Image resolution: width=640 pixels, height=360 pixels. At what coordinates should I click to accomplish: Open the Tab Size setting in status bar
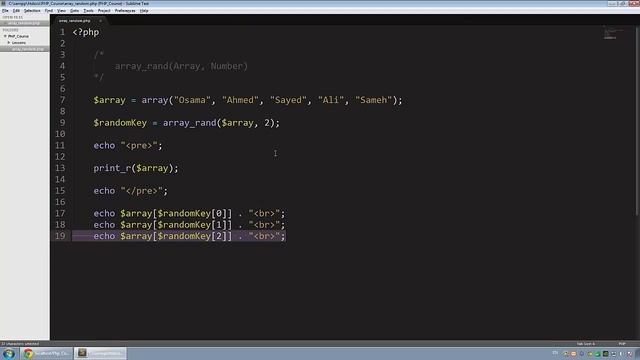click(x=586, y=344)
